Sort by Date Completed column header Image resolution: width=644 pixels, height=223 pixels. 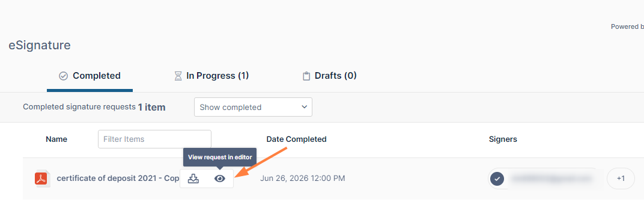point(297,139)
